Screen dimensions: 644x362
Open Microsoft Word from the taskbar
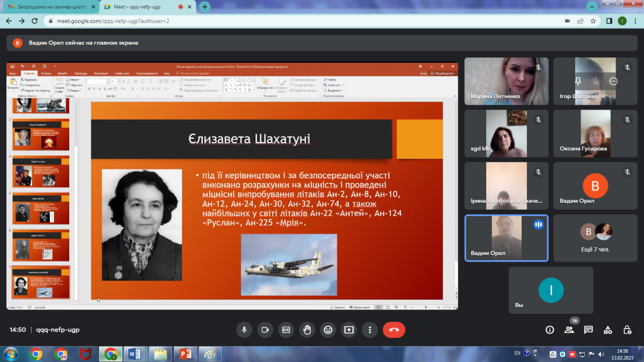tap(134, 354)
